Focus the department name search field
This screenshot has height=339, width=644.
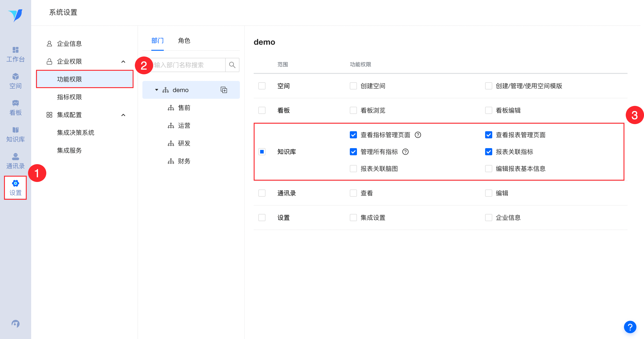click(189, 65)
